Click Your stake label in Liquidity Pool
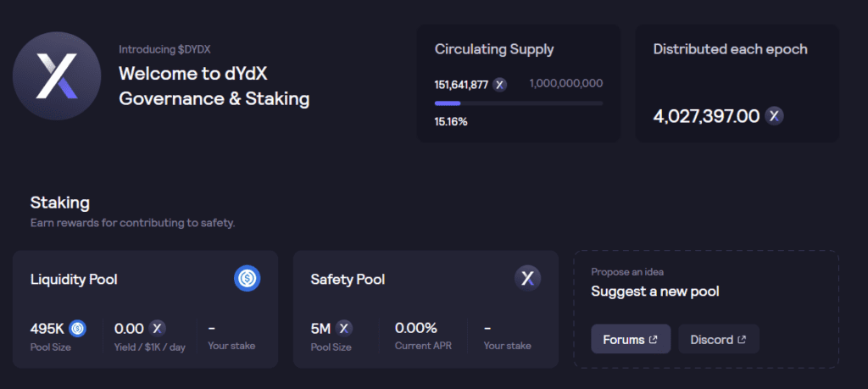Screen dimensions: 868x389 pyautogui.click(x=231, y=347)
